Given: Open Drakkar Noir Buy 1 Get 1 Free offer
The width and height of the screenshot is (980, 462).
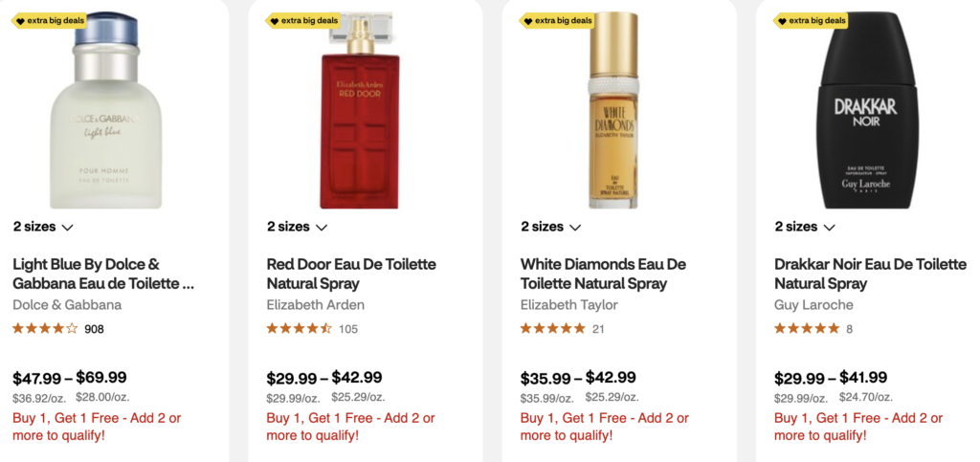Looking at the screenshot, I should (x=858, y=427).
